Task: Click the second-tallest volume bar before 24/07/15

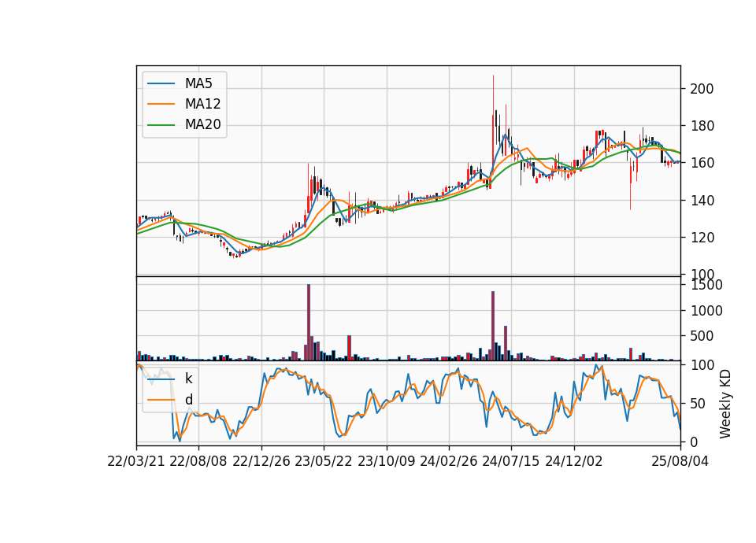Action: pos(493,326)
